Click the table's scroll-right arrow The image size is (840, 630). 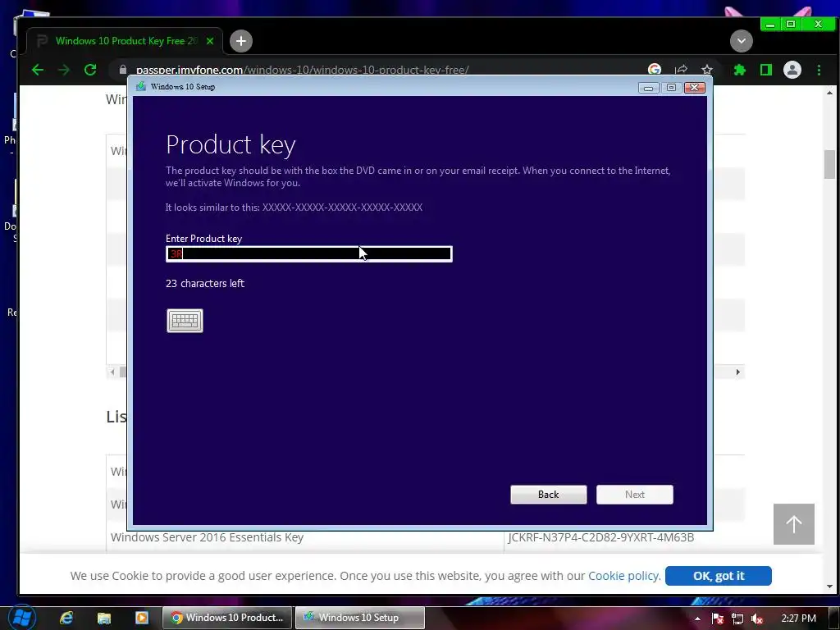[x=737, y=372]
